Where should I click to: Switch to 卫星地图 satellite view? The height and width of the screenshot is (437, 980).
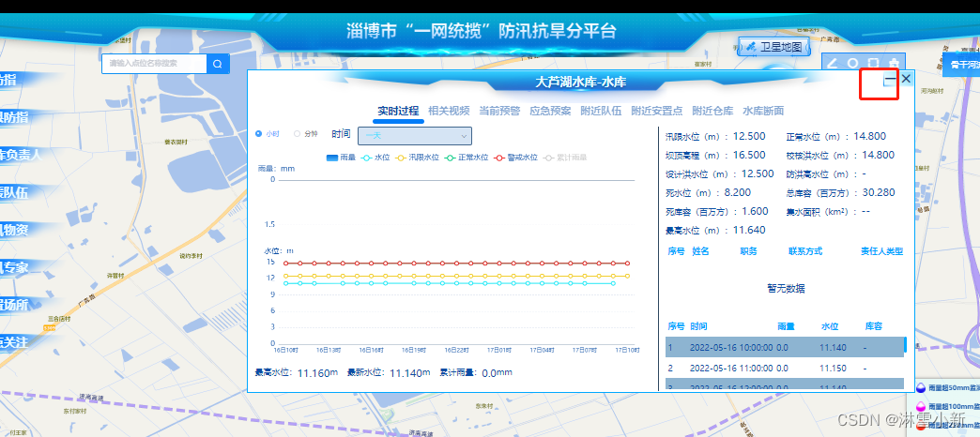[x=774, y=47]
